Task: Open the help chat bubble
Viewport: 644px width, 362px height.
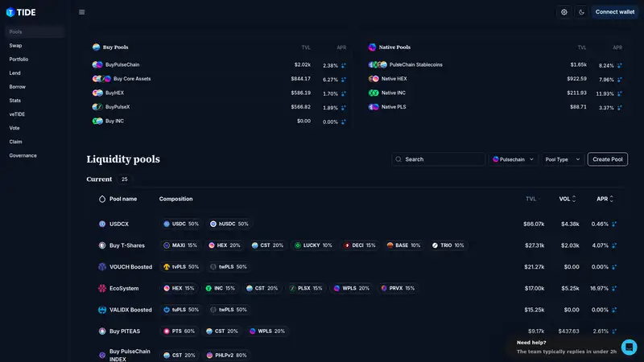Action: (x=629, y=348)
